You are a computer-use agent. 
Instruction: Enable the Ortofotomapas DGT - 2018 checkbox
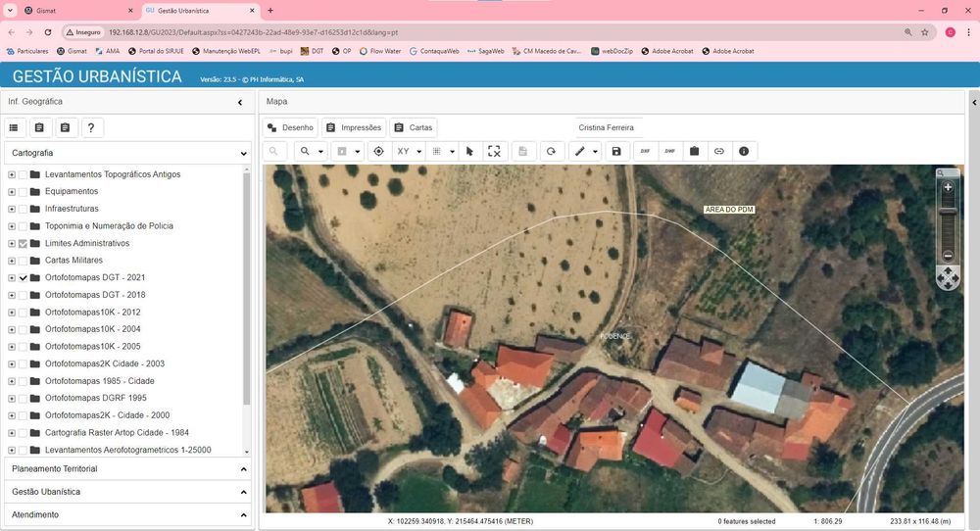click(24, 295)
